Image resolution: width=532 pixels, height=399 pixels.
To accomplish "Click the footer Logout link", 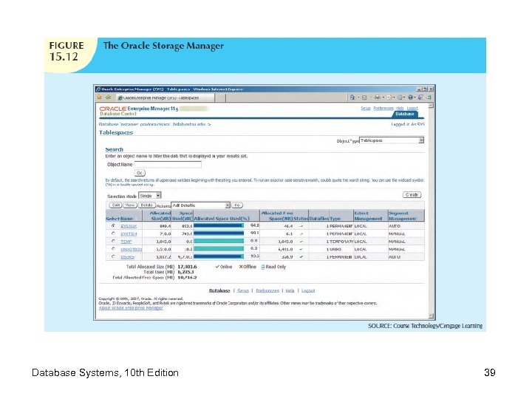I will click(308, 291).
